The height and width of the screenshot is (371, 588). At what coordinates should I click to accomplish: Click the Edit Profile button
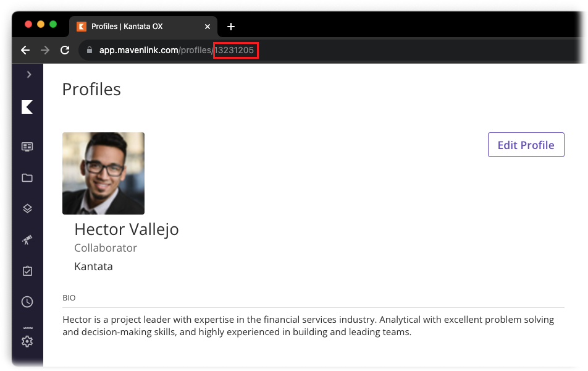click(x=526, y=145)
